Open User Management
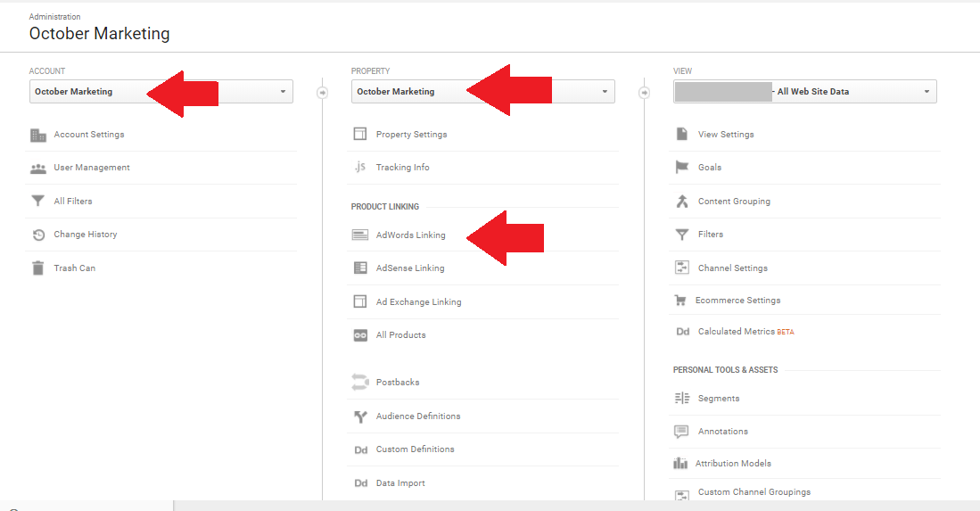 tap(92, 168)
